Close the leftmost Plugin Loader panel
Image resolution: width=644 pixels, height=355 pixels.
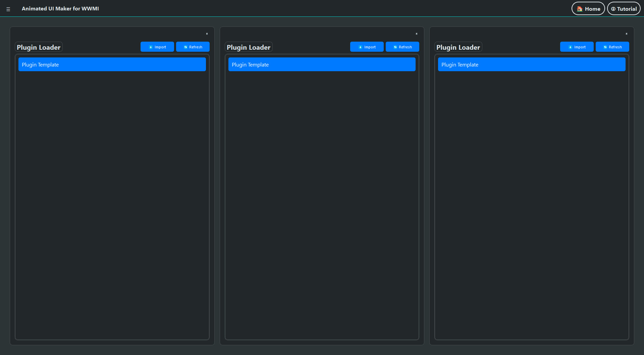[x=207, y=34]
